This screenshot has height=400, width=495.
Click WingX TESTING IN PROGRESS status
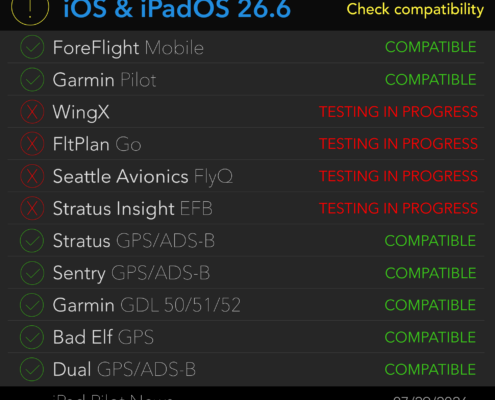(x=398, y=112)
